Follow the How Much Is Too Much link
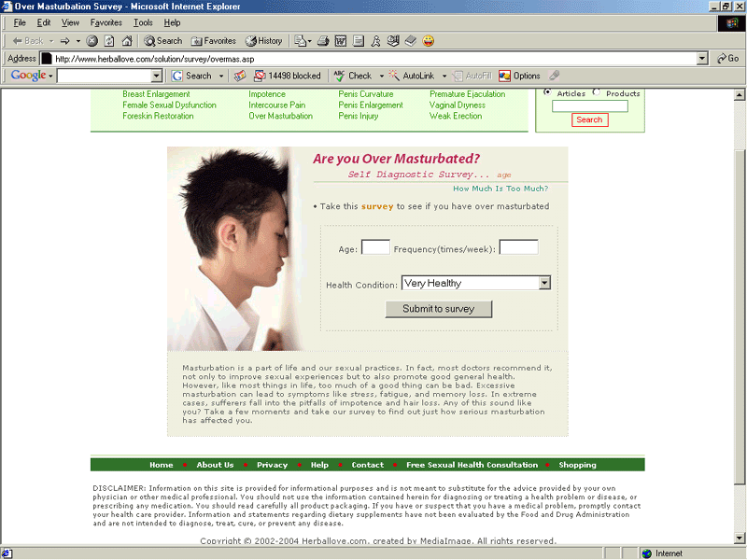The image size is (747, 560). (500, 189)
